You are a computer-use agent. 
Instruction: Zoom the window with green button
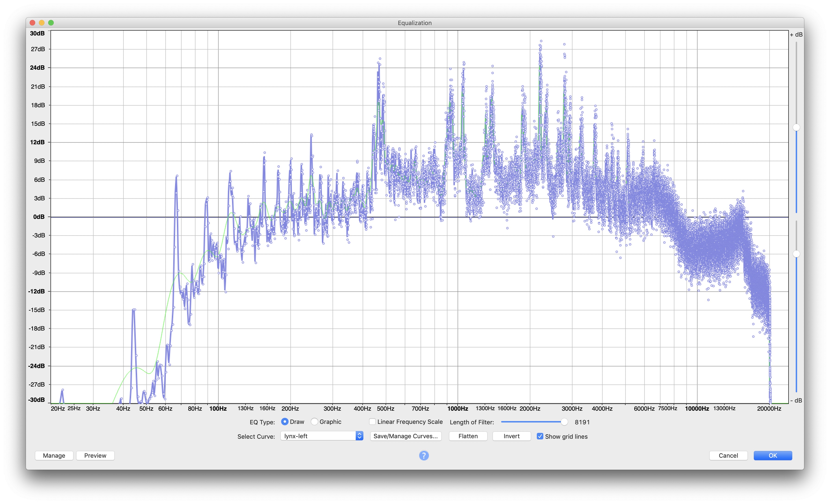(51, 22)
